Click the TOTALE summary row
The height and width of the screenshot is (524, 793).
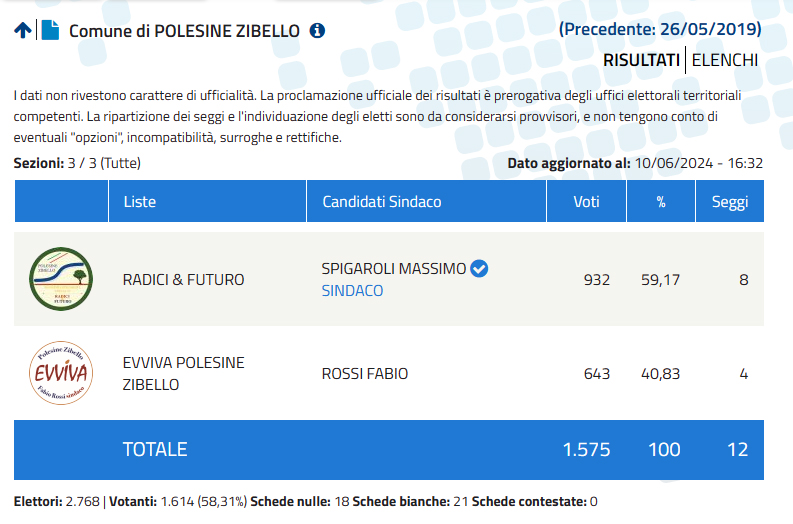389,450
